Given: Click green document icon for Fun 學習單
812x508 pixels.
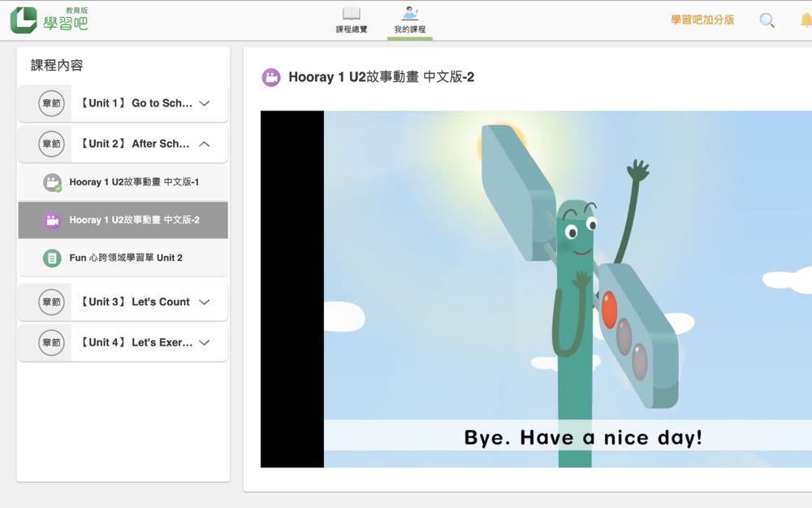Looking at the screenshot, I should coord(52,258).
